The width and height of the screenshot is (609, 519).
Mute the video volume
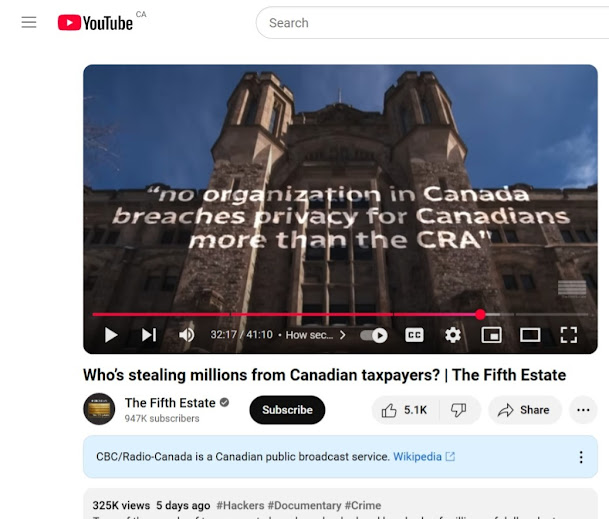(186, 335)
